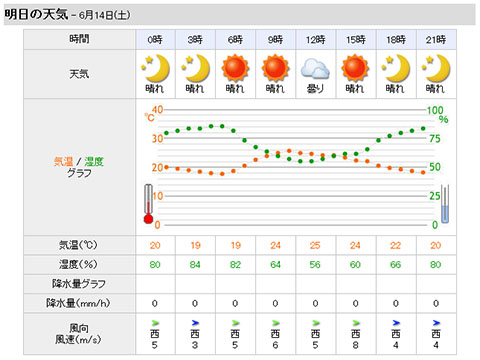Select the 0時 time column header

coord(155,40)
